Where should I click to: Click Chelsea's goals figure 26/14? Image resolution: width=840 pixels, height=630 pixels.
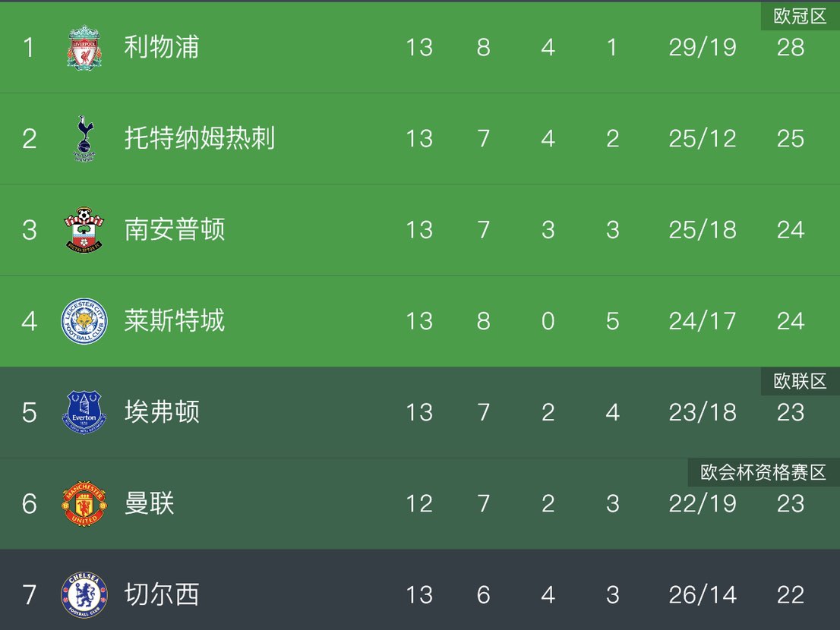tap(703, 594)
